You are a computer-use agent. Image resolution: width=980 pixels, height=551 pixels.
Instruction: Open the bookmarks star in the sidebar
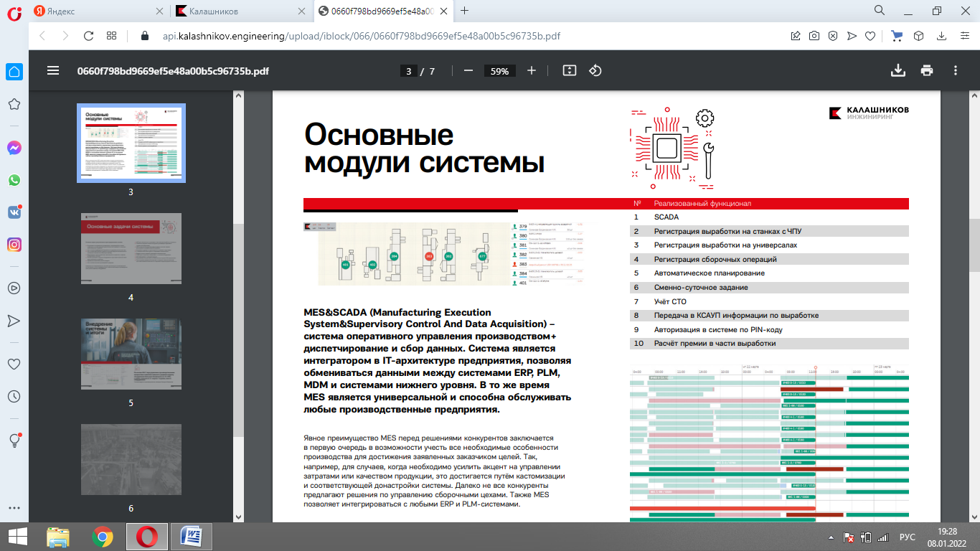pyautogui.click(x=14, y=105)
